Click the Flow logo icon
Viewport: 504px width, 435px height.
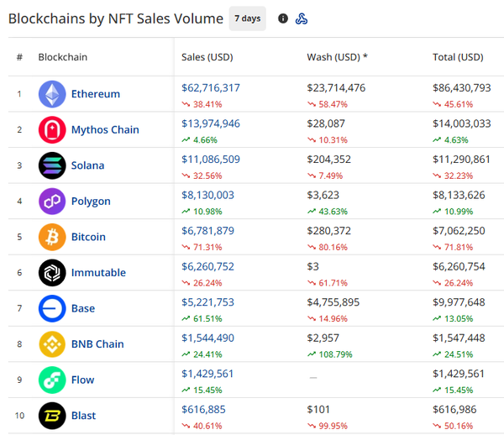tap(52, 380)
